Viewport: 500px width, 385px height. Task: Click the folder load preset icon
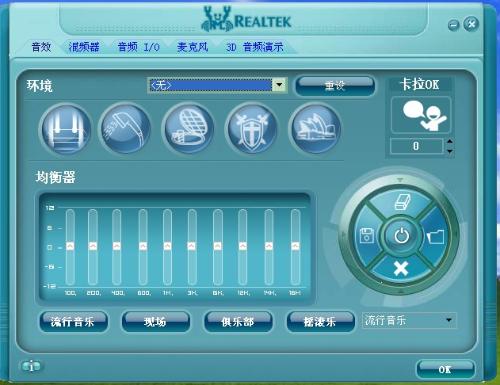436,237
